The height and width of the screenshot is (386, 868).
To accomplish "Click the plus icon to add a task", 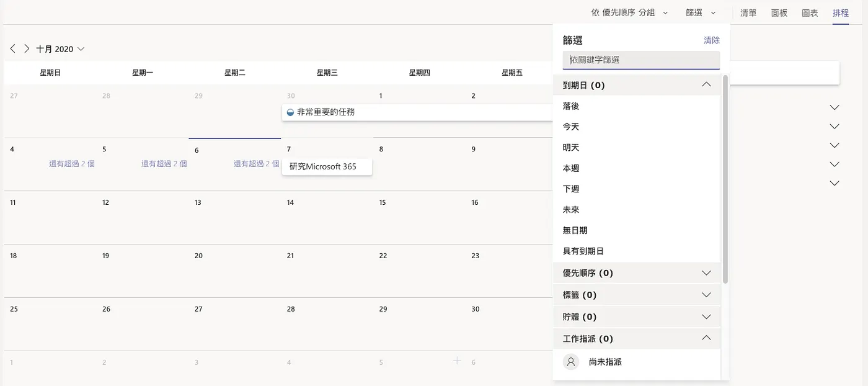I will click(457, 360).
